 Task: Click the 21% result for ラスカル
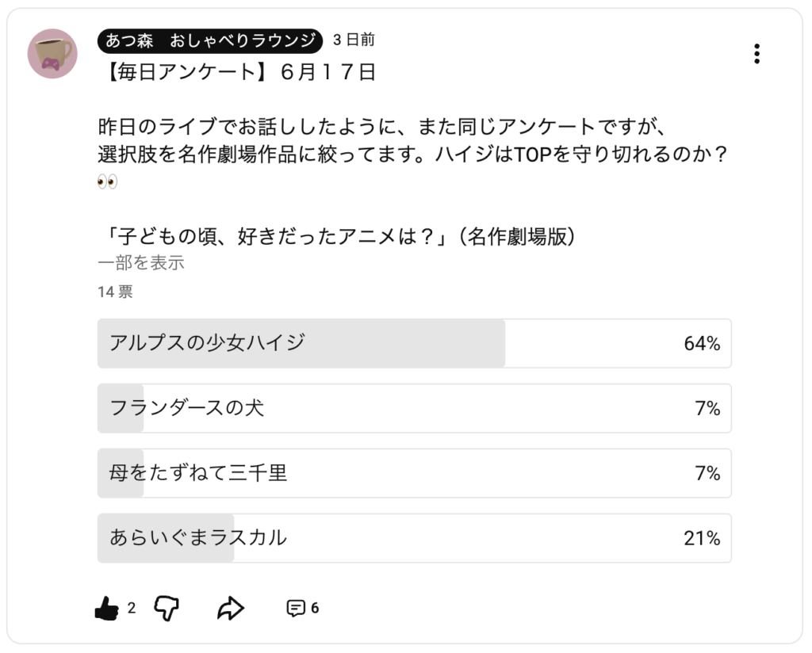point(702,538)
